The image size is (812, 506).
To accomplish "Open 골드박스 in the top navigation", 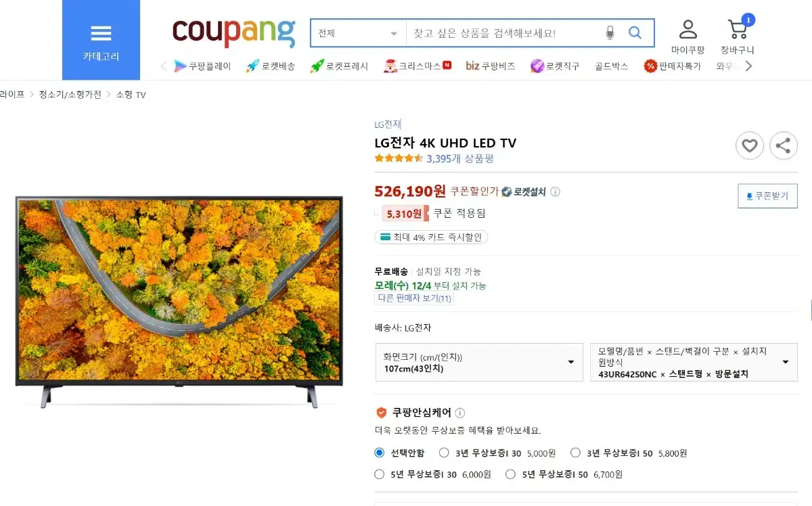I will click(x=612, y=66).
